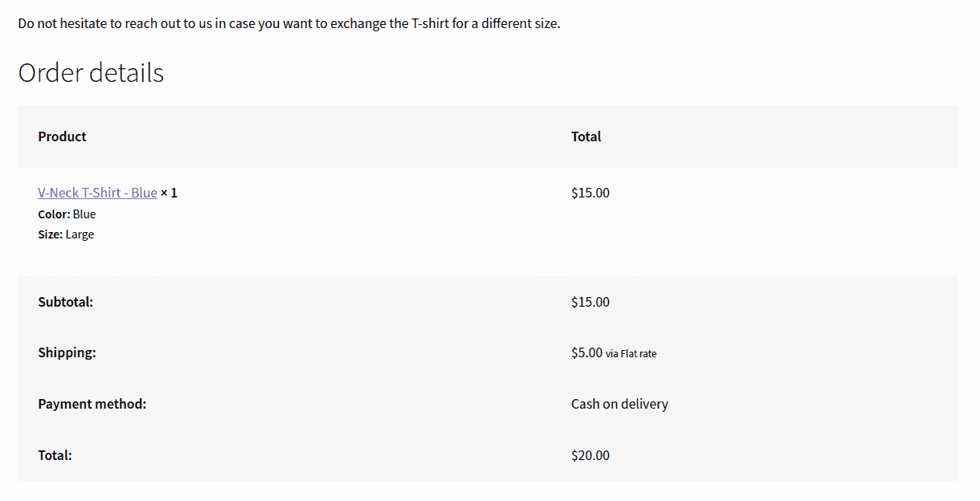Click the product quantity × 1
Screen dimensions: 980x501
(x=169, y=193)
